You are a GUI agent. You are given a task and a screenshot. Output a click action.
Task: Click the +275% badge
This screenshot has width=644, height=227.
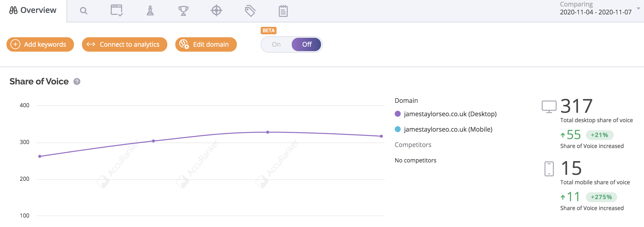pos(601,197)
